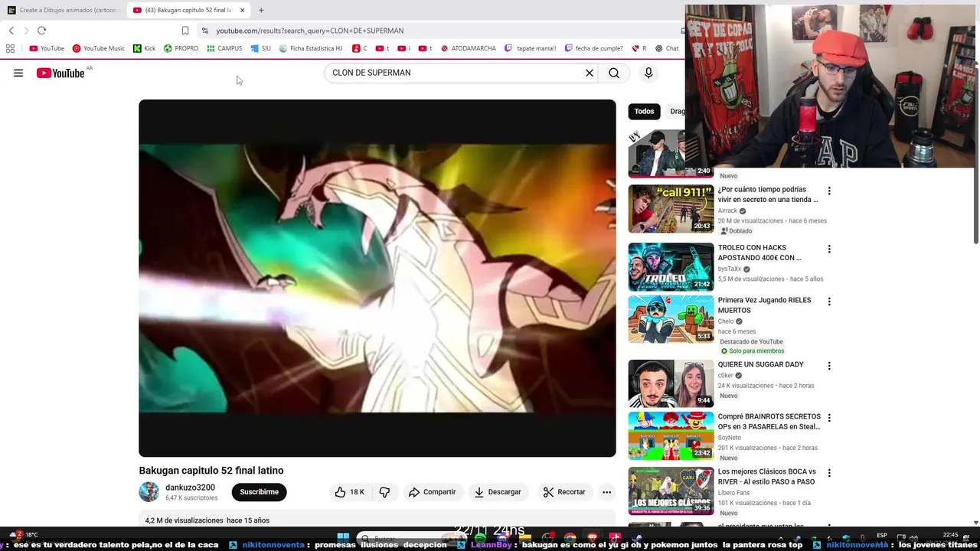This screenshot has width=980, height=551.
Task: Bookmark this page icon in address bar
Action: [x=185, y=31]
